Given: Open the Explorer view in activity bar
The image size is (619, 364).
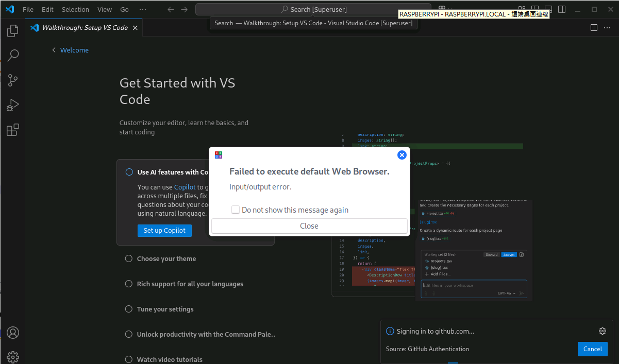Looking at the screenshot, I should [x=13, y=31].
